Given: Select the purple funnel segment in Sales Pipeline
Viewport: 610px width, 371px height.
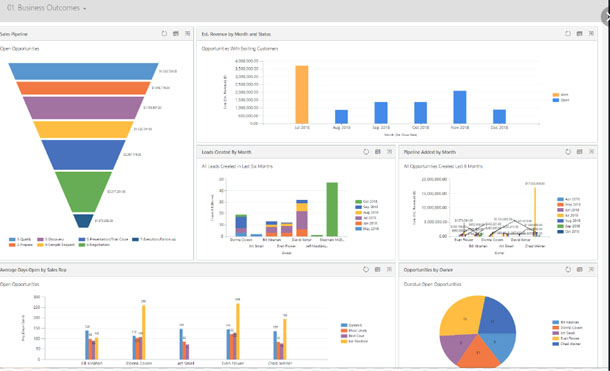Looking at the screenshot, I should (x=83, y=108).
